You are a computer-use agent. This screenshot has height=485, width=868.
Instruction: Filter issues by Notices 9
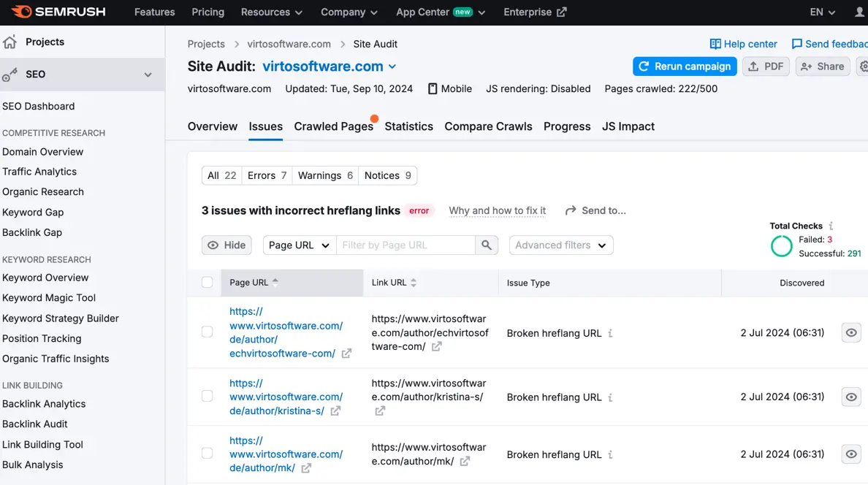pos(387,175)
